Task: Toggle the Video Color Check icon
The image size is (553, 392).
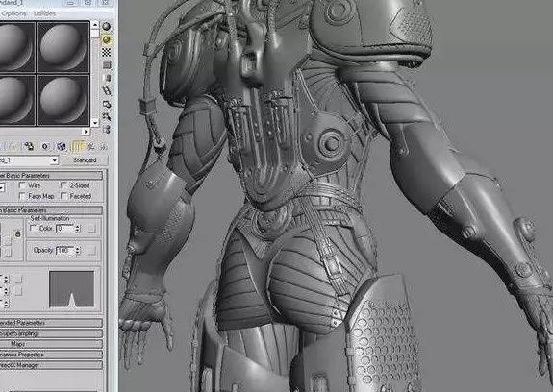Action: pos(107,78)
